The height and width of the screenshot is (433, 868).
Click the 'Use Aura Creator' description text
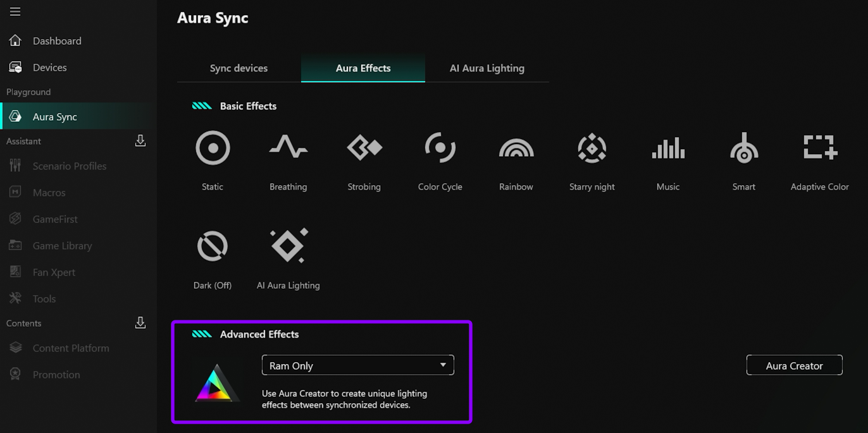pyautogui.click(x=345, y=399)
